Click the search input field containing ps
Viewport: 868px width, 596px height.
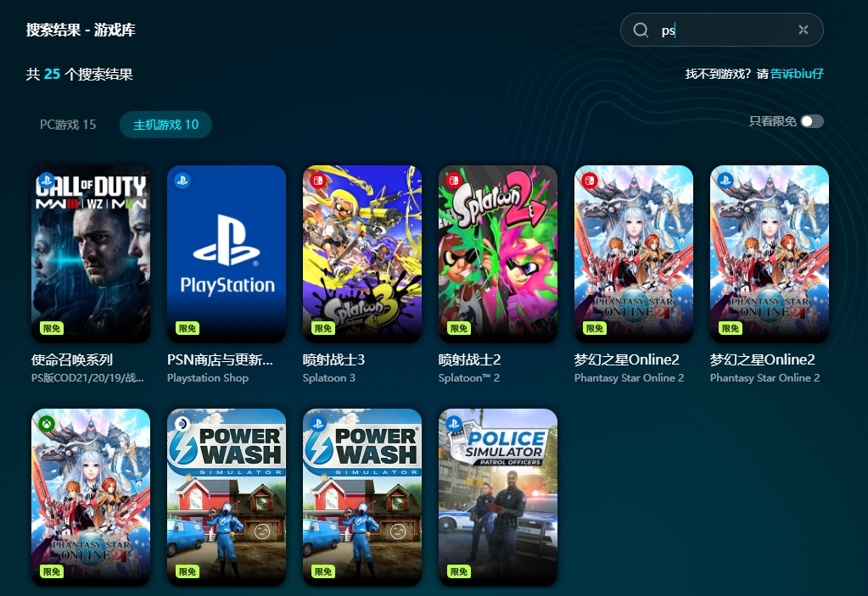click(x=725, y=31)
